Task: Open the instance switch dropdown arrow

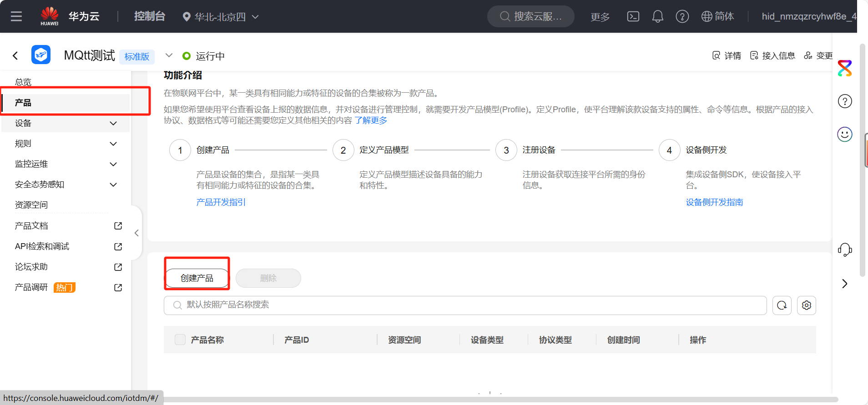Action: pyautogui.click(x=169, y=55)
